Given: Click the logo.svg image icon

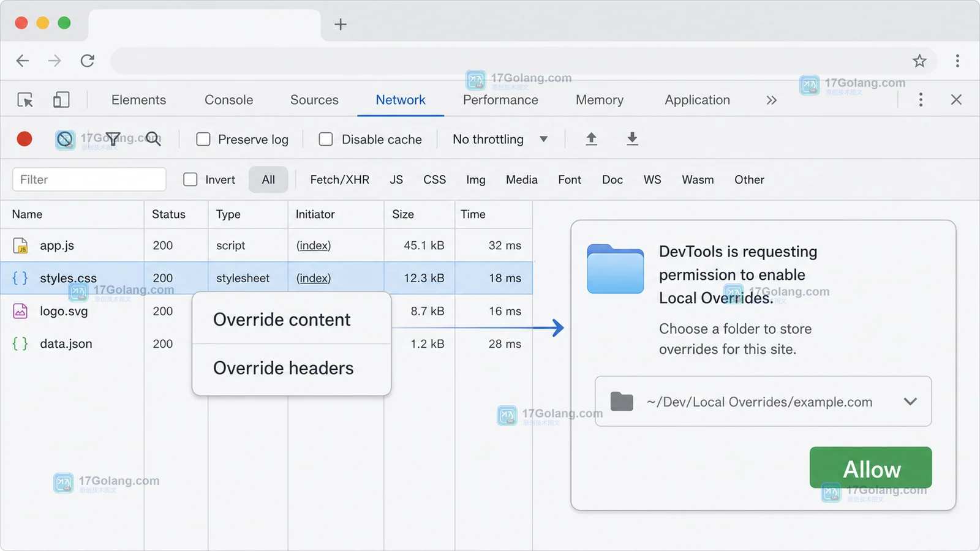Looking at the screenshot, I should tap(20, 311).
